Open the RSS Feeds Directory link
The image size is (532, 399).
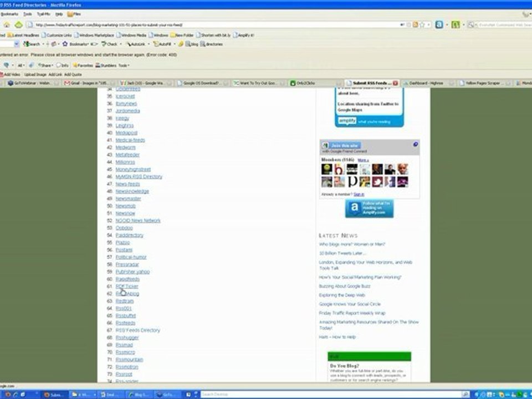coord(137,330)
